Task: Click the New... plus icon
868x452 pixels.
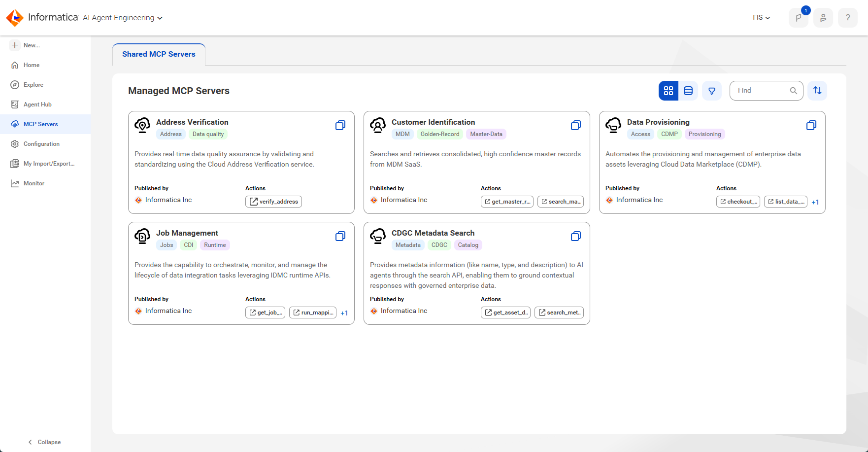Action: 15,45
